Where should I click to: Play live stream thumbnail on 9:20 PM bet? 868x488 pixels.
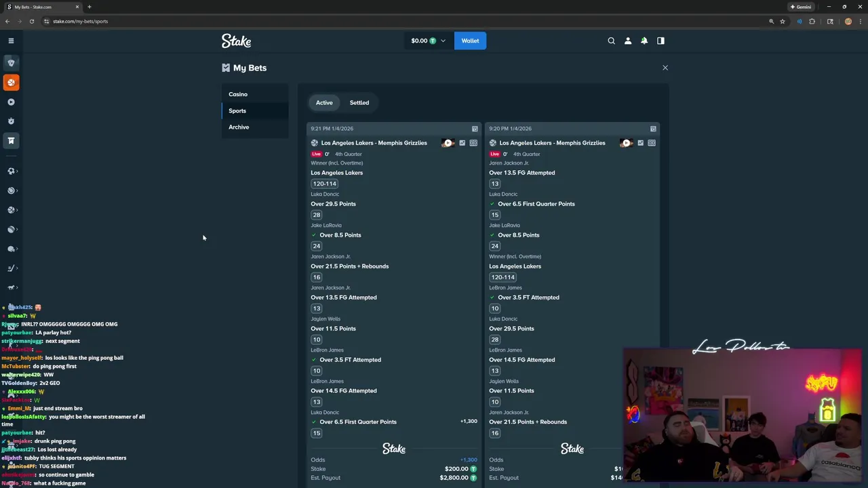tap(626, 143)
